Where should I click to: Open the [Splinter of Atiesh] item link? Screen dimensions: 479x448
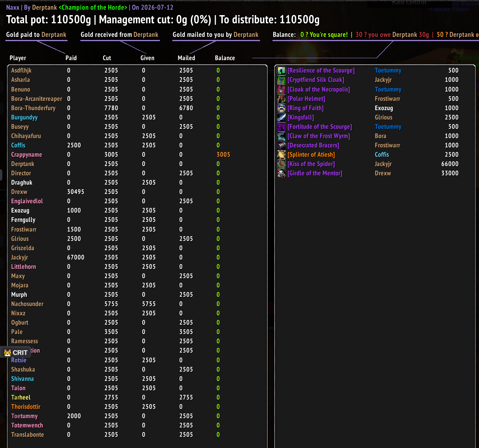(311, 154)
